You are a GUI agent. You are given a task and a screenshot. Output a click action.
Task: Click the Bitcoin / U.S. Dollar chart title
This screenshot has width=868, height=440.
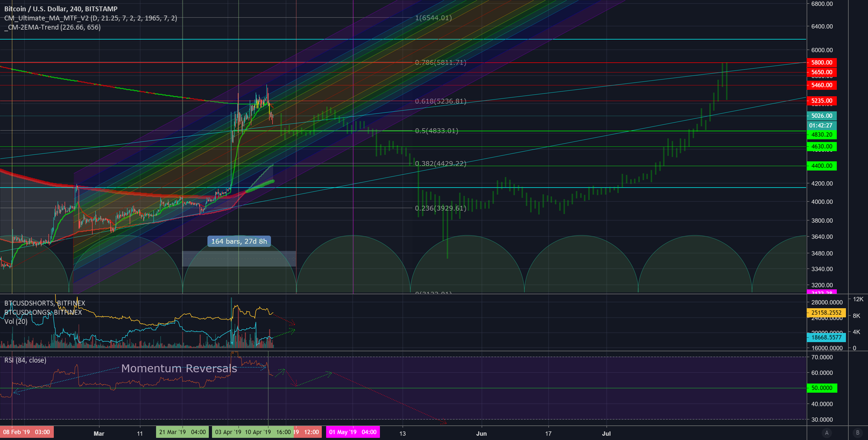(x=61, y=9)
